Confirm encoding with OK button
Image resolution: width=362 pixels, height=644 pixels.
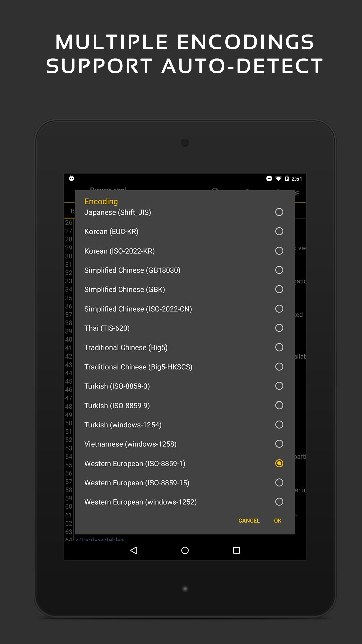click(278, 521)
